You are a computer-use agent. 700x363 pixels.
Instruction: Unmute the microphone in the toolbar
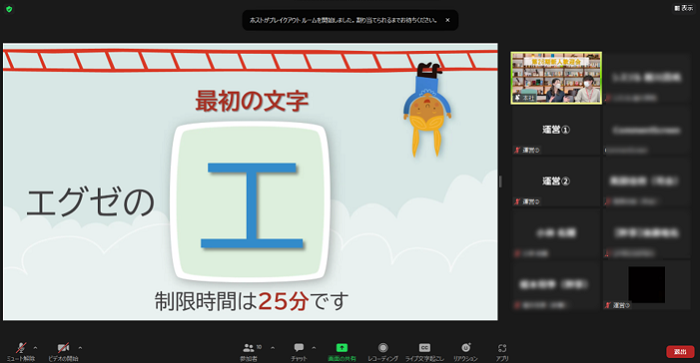pyautogui.click(x=21, y=350)
